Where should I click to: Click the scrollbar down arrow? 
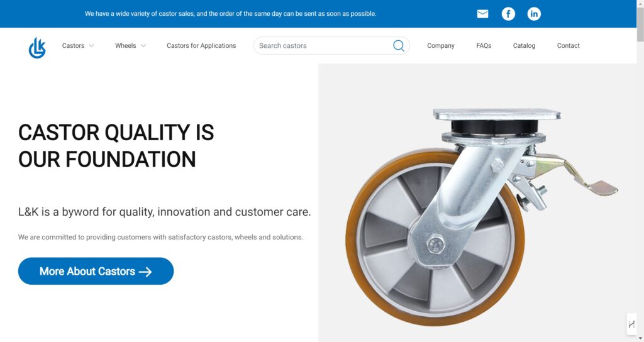(x=640, y=338)
